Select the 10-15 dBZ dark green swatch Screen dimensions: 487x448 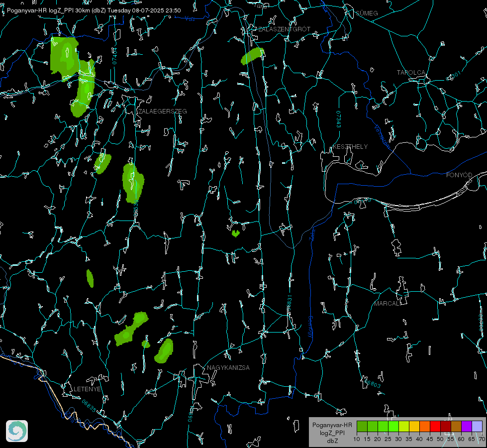click(x=362, y=427)
